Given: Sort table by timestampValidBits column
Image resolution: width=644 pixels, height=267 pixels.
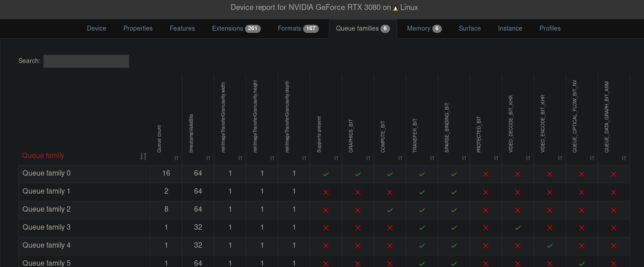Looking at the screenshot, I should (x=208, y=158).
